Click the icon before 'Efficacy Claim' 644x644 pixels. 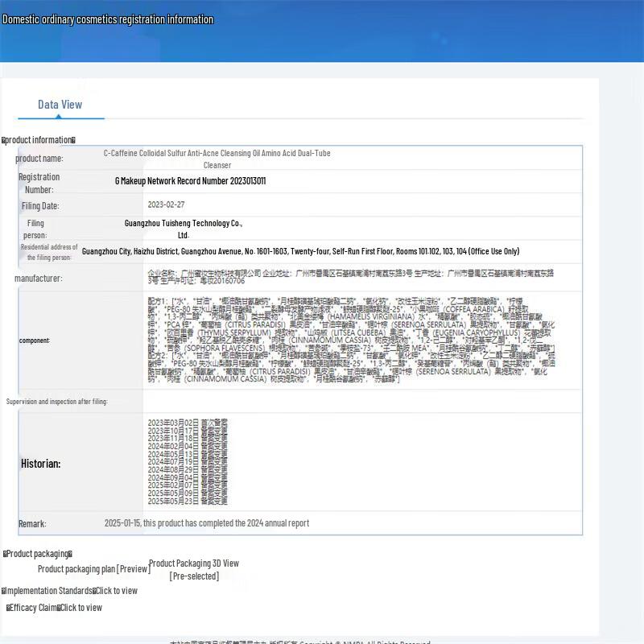tap(9, 608)
